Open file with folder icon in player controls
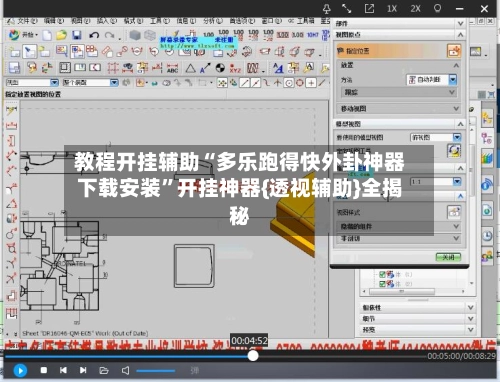 click(x=104, y=370)
